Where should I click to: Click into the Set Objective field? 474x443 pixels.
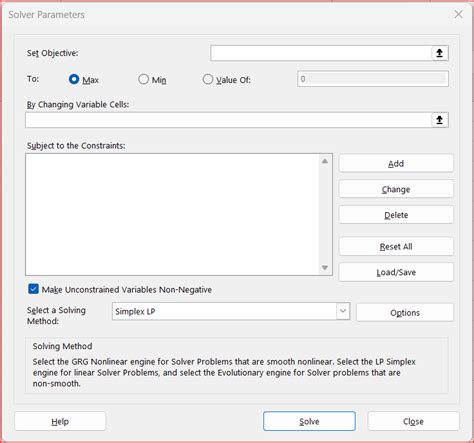coord(321,53)
